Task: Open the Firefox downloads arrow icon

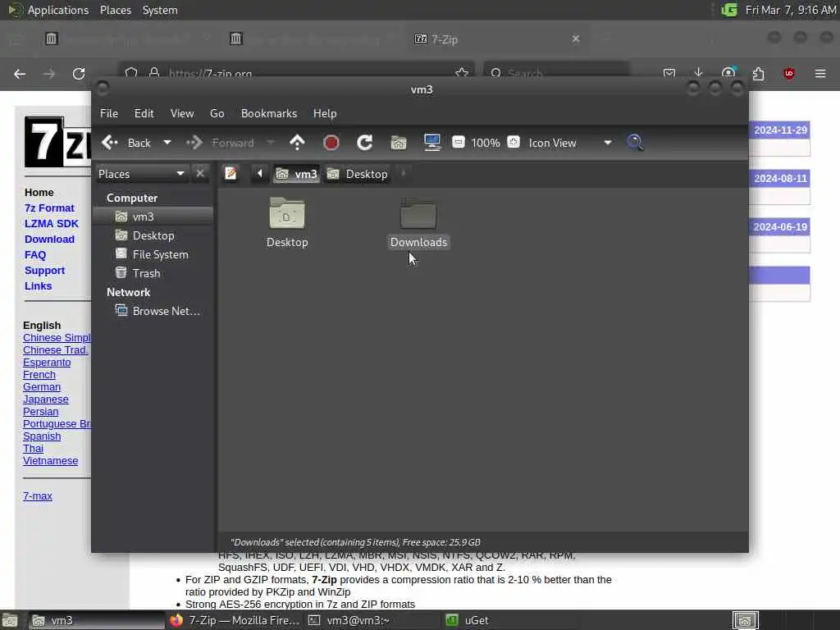Action: (x=698, y=72)
